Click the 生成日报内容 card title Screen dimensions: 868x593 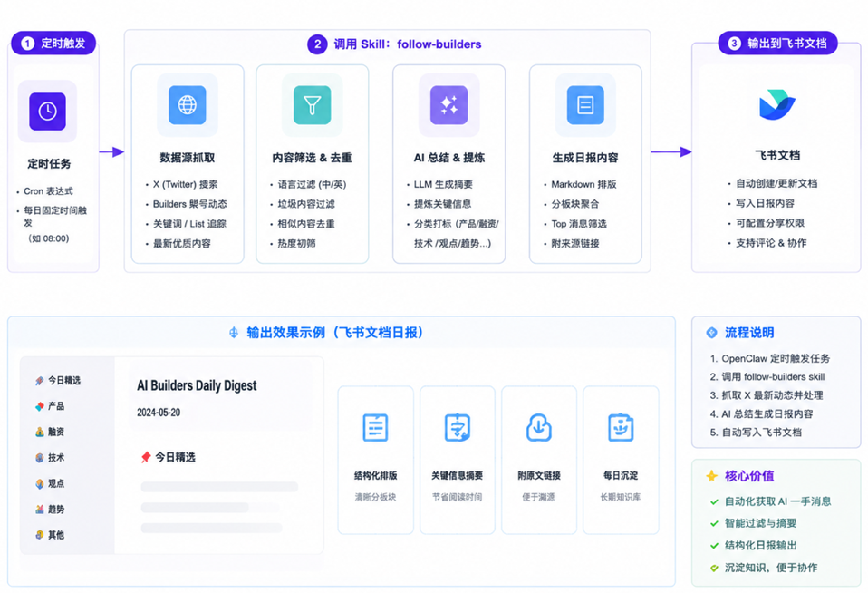pyautogui.click(x=585, y=158)
